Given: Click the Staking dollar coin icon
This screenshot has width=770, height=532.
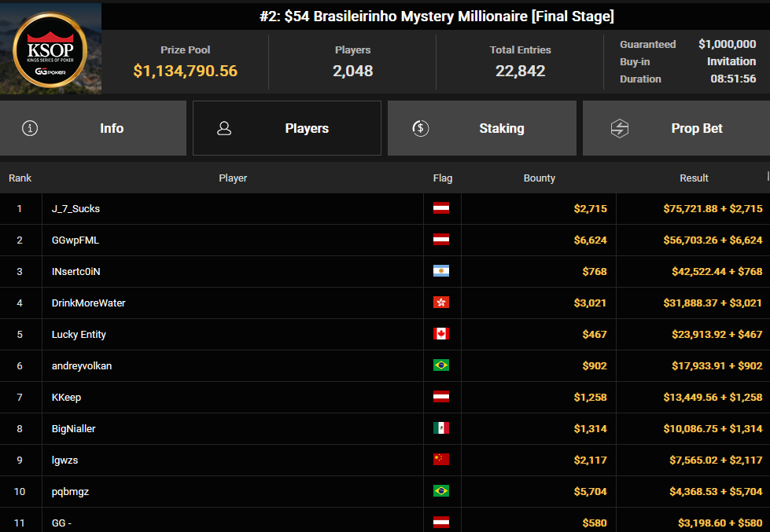Looking at the screenshot, I should click(420, 128).
